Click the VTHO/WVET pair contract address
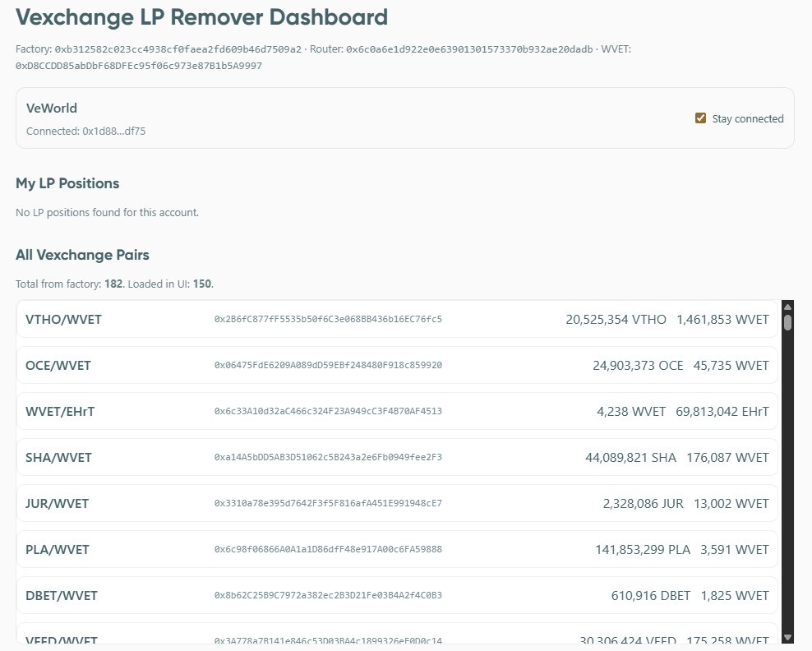The height and width of the screenshot is (651, 812). pos(328,320)
